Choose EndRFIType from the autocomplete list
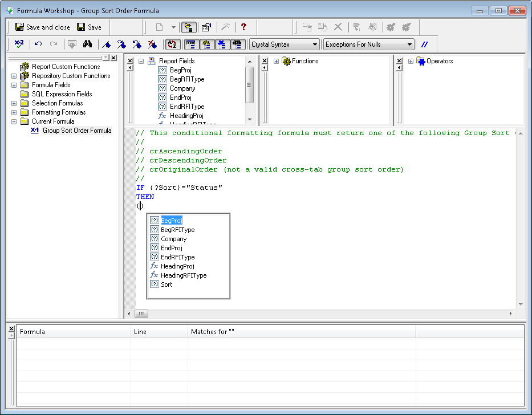 coord(178,257)
